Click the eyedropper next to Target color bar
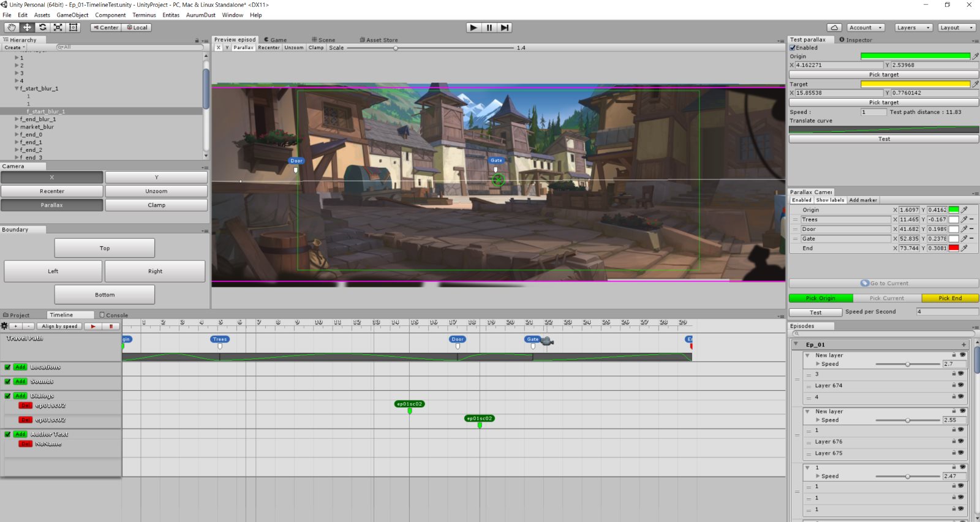 tap(976, 84)
